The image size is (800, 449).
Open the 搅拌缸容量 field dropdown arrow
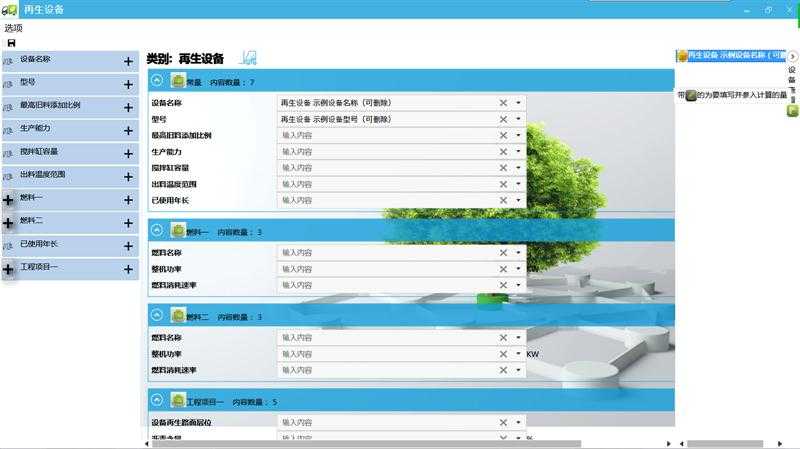[518, 168]
